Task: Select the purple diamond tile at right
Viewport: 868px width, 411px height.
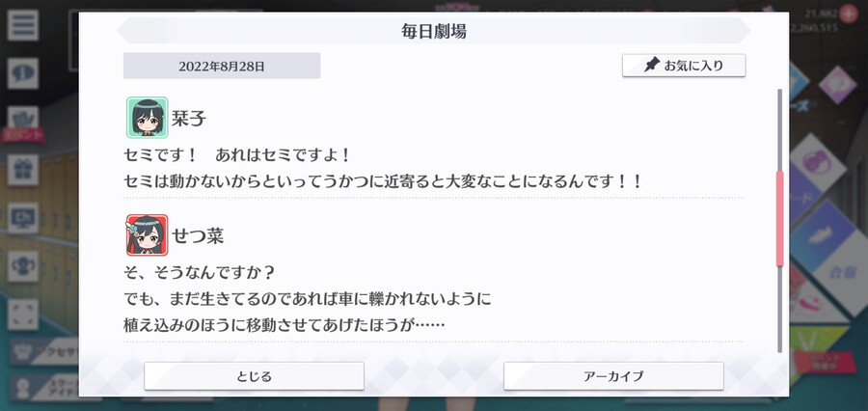Action: [837, 85]
